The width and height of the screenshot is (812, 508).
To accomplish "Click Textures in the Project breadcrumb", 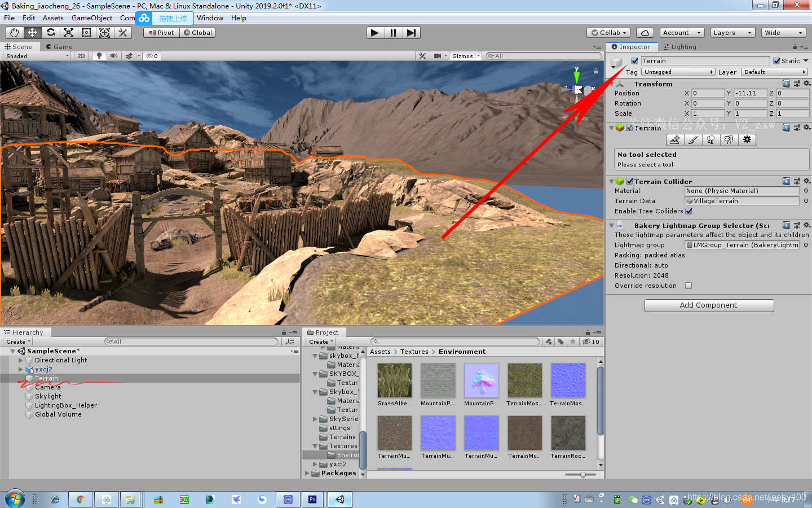I will (414, 352).
